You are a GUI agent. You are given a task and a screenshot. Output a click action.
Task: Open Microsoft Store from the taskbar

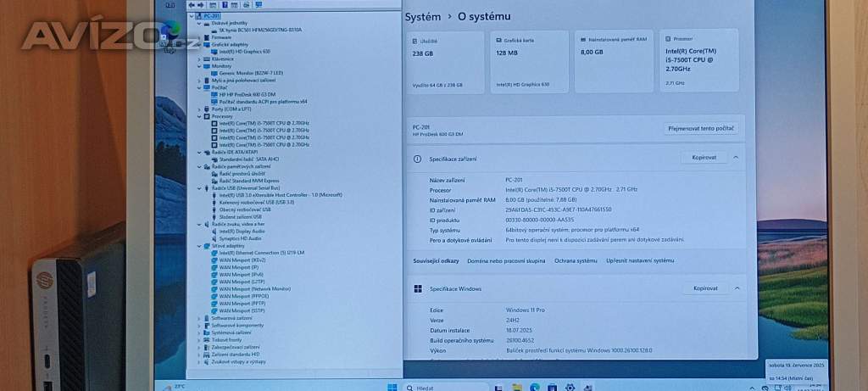tap(552, 388)
